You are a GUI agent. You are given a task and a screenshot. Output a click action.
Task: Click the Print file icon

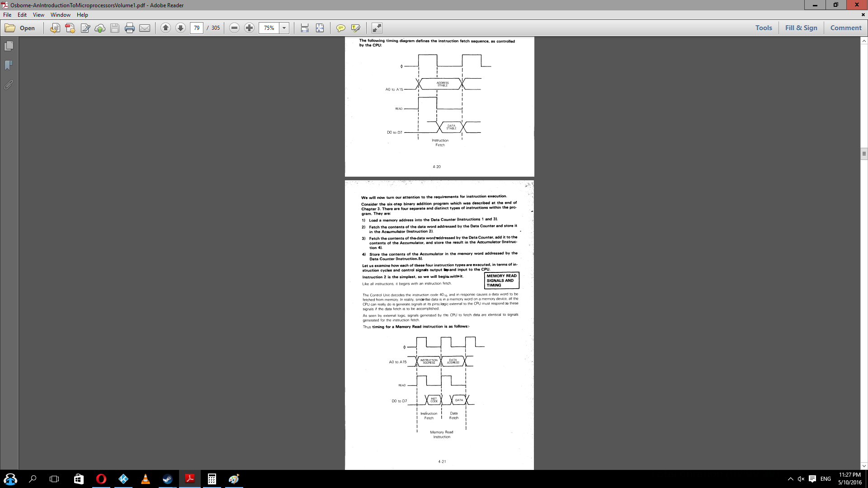[130, 28]
